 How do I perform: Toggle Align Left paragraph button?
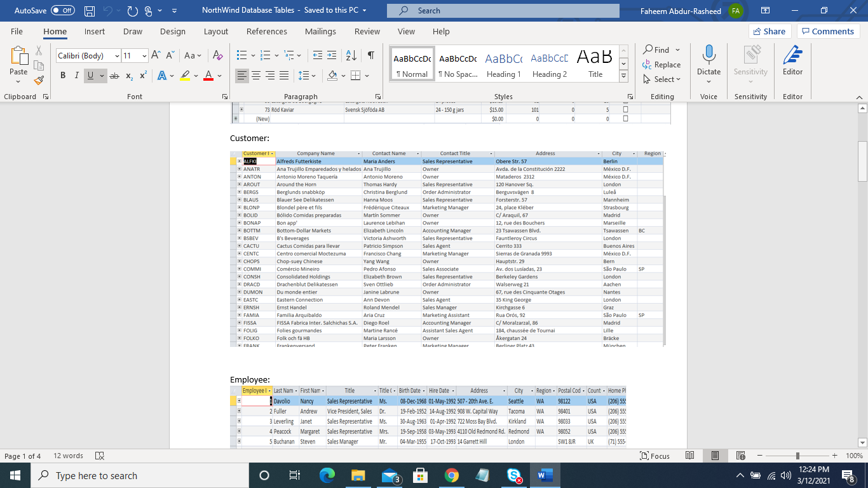242,76
